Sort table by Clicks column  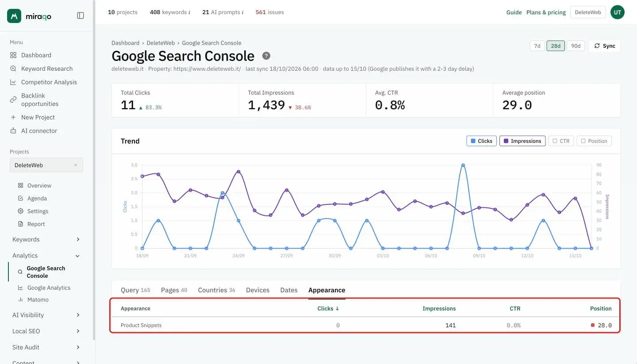328,309
